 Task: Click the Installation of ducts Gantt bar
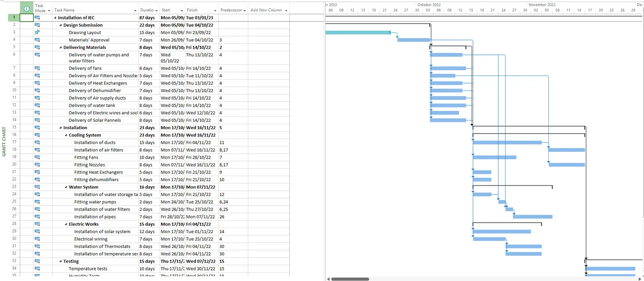507,143
